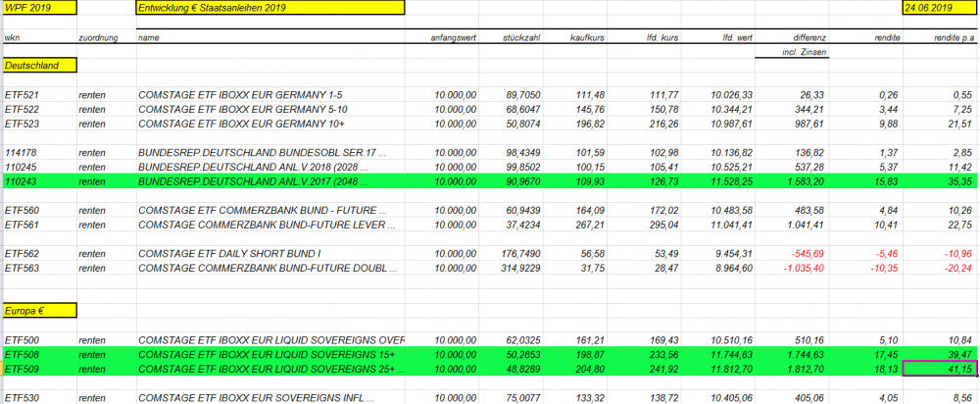The width and height of the screenshot is (980, 404).
Task: Click name 'COMSTAGE ETF IBOXX EUR GERMANY 10+'
Action: pos(241,124)
